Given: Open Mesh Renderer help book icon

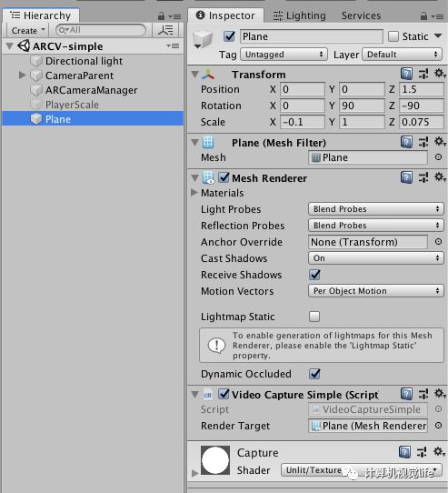Looking at the screenshot, I should [406, 177].
